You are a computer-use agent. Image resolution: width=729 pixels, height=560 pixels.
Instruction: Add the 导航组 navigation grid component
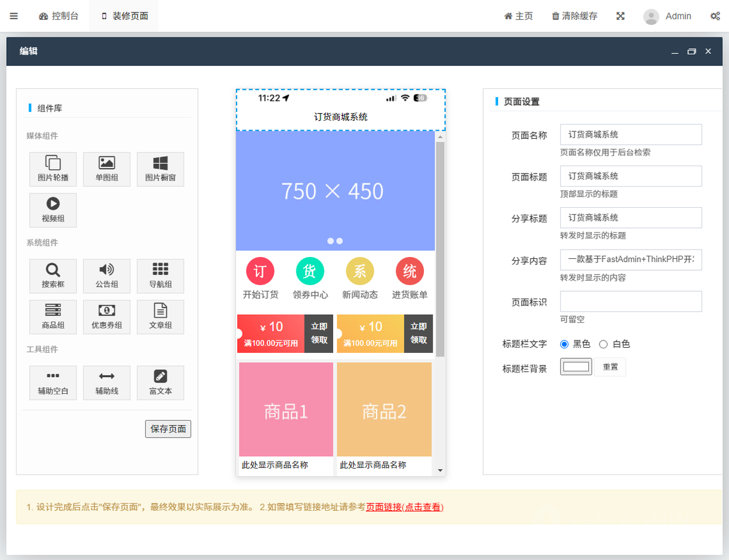(160, 276)
